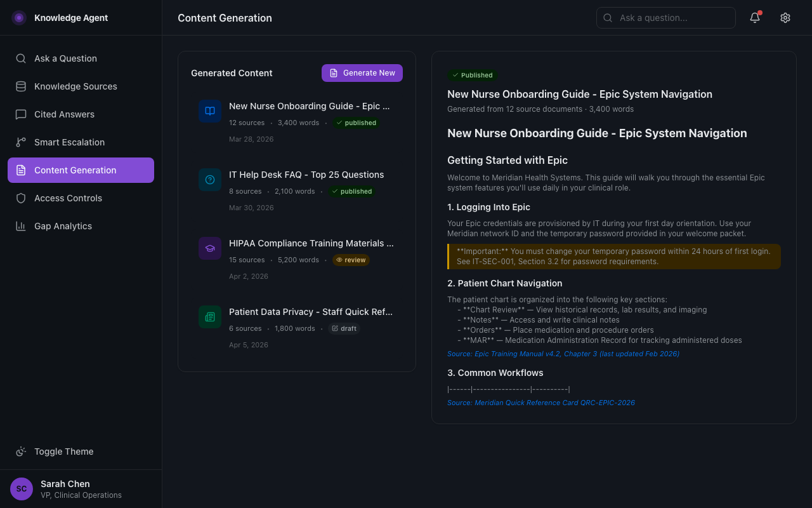This screenshot has height=508, width=812.
Task: Select the Knowledge Sources icon
Action: pyautogui.click(x=21, y=86)
